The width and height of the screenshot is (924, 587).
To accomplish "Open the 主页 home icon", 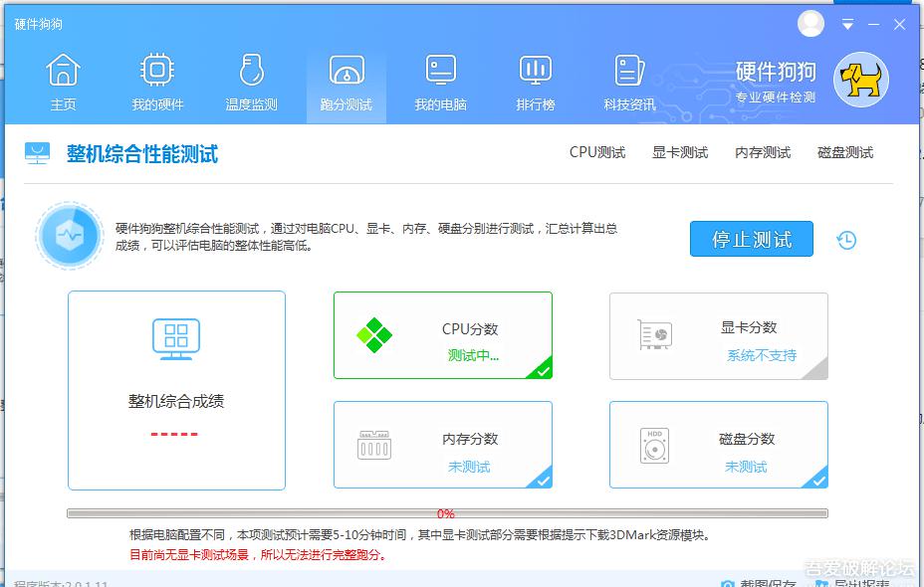I will click(x=63, y=70).
